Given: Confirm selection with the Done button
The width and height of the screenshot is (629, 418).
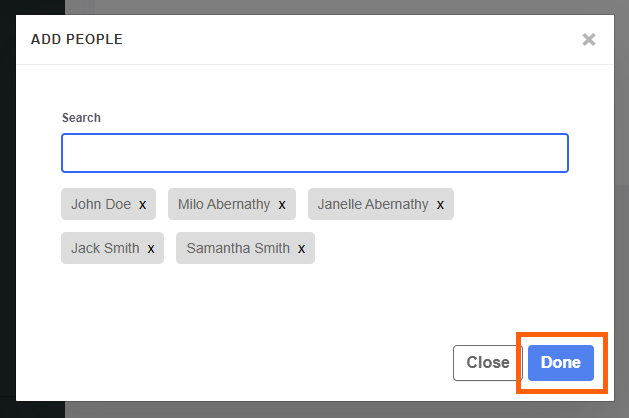Looking at the screenshot, I should 561,363.
